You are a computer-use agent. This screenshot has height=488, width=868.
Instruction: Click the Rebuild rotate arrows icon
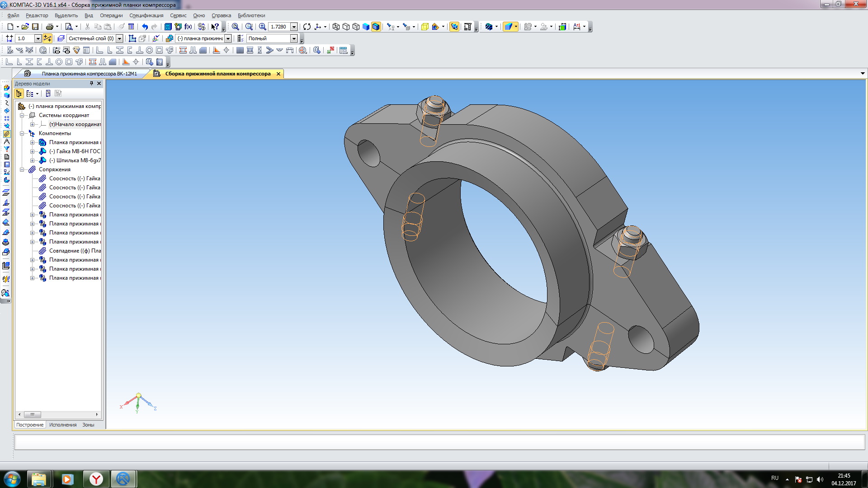tap(307, 27)
